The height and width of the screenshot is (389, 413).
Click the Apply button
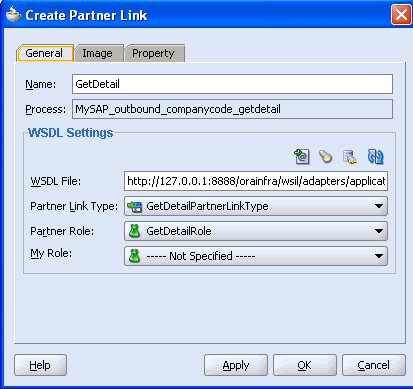(236, 365)
